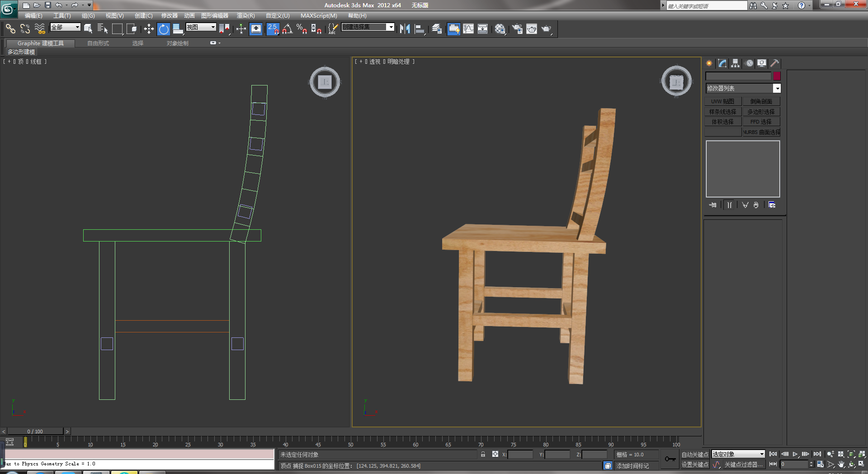Activate the Select and Rotate tool
The height and width of the screenshot is (474, 868).
(x=164, y=29)
